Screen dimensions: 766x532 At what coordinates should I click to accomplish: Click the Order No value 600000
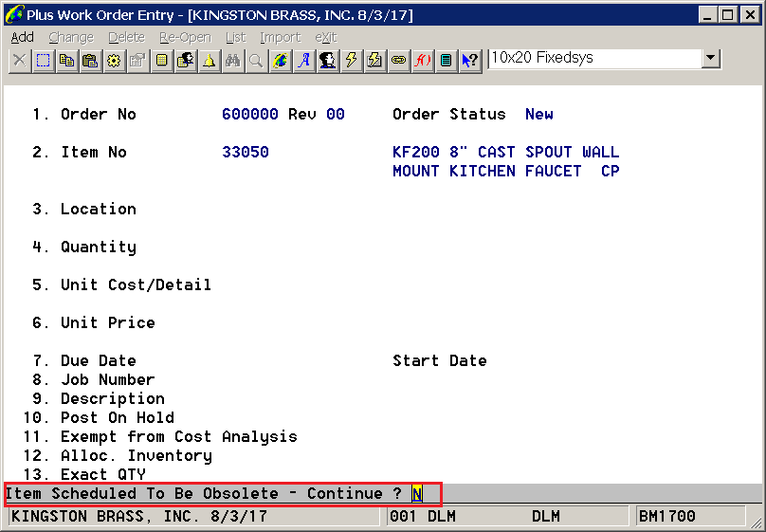click(x=250, y=114)
